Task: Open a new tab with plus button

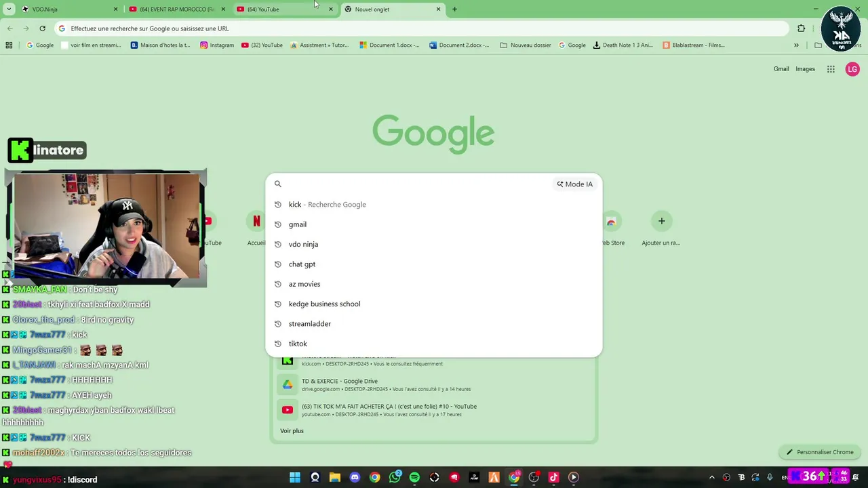Action: coord(454,9)
